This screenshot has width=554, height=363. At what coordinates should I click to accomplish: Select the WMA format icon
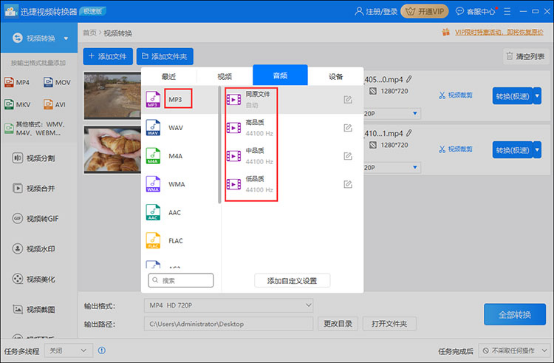[x=153, y=184]
